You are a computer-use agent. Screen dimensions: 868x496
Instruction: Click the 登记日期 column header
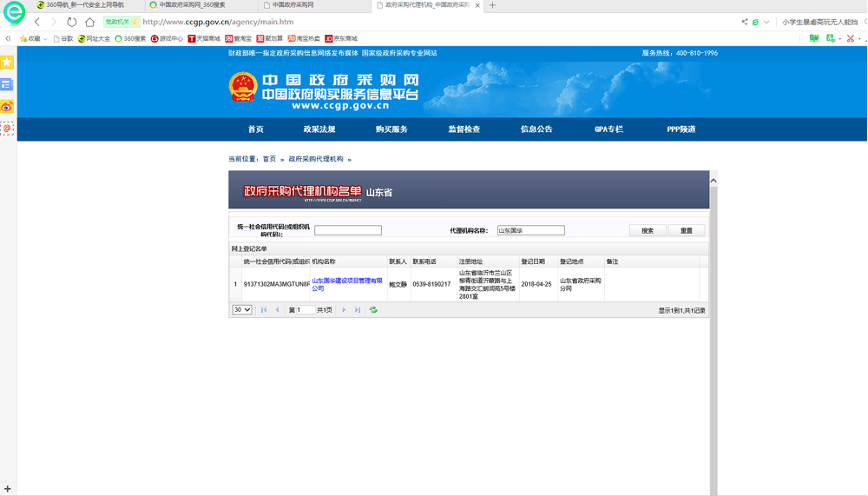coord(539,261)
